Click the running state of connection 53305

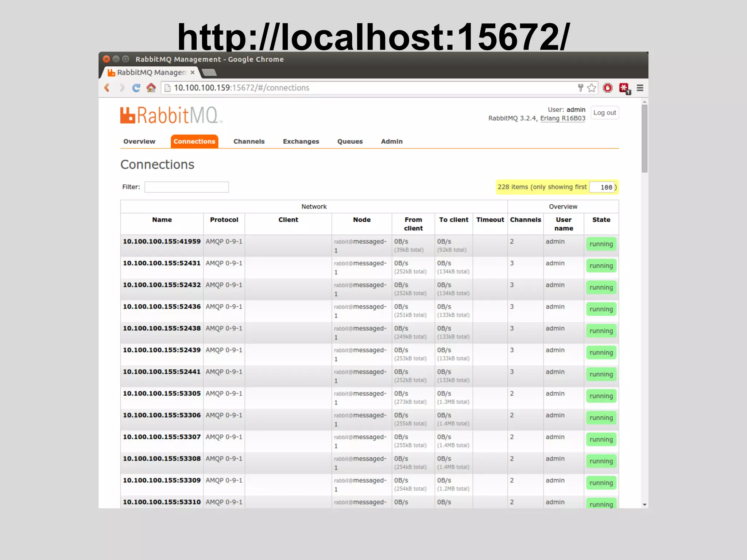coord(601,396)
